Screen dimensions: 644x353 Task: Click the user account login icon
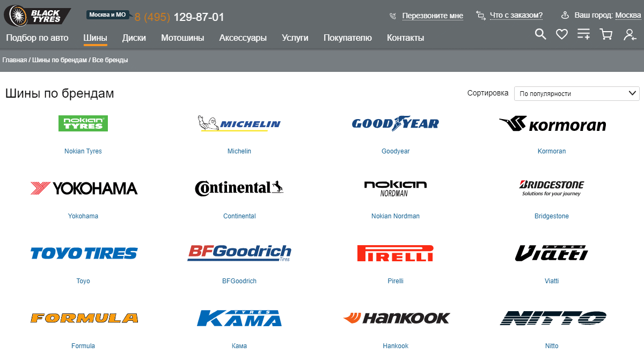coord(630,34)
